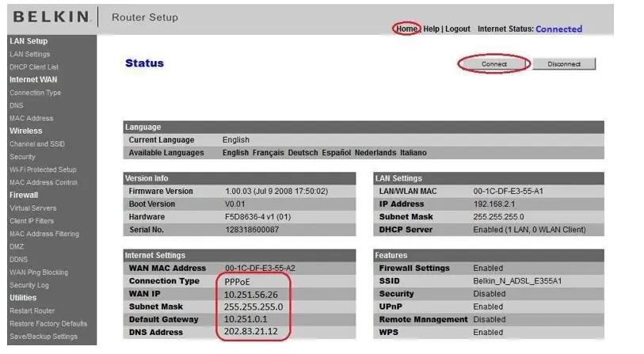Open Restart Router page
Viewport: 644px width, 354px height.
point(32,311)
